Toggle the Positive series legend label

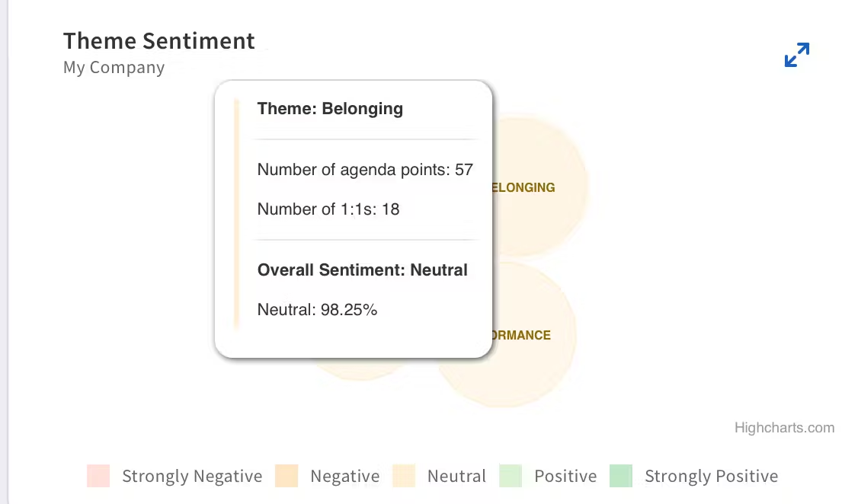[565, 476]
